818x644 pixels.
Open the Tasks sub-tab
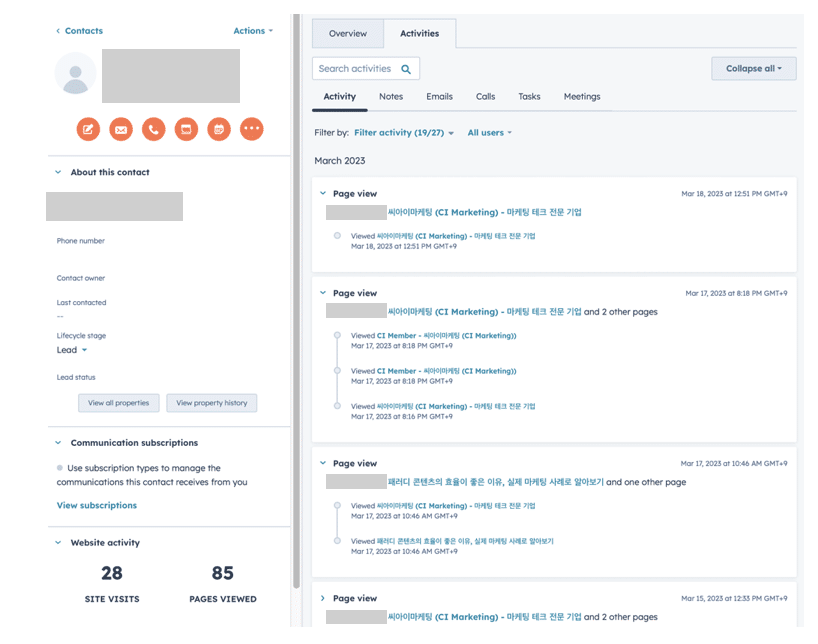point(530,97)
